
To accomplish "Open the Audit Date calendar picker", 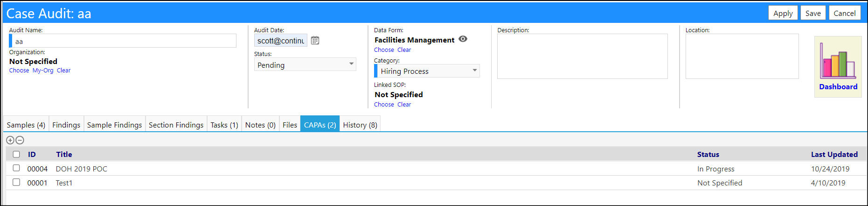I will 315,41.
